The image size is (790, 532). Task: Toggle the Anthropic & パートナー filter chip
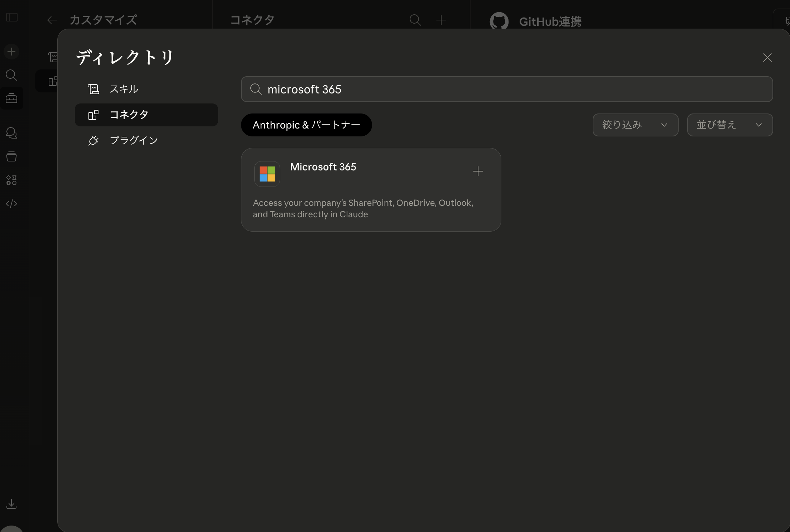306,125
